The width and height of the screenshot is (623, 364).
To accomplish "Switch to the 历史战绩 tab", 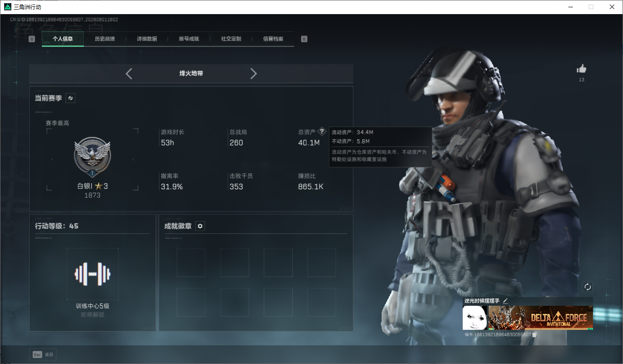I will pyautogui.click(x=105, y=39).
